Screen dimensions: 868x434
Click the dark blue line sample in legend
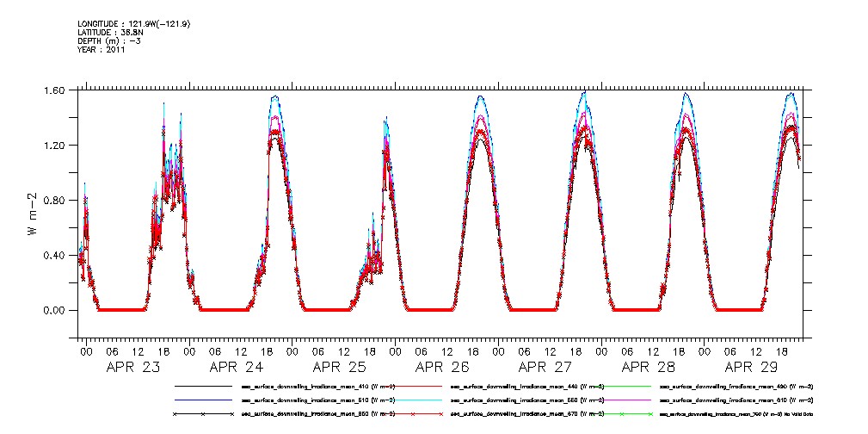[x=203, y=400]
